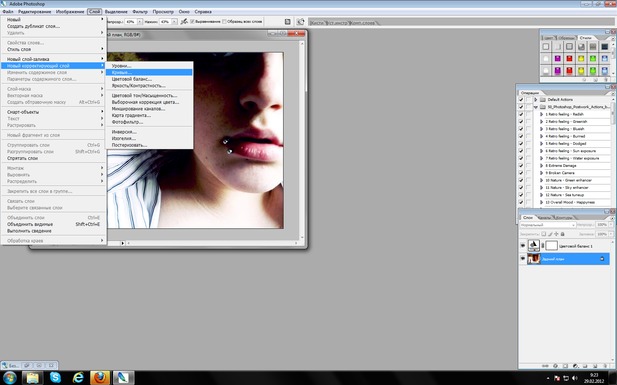617x385 pixels.
Task: Click the new adjustment layer half-circle icon
Action: [x=575, y=366]
